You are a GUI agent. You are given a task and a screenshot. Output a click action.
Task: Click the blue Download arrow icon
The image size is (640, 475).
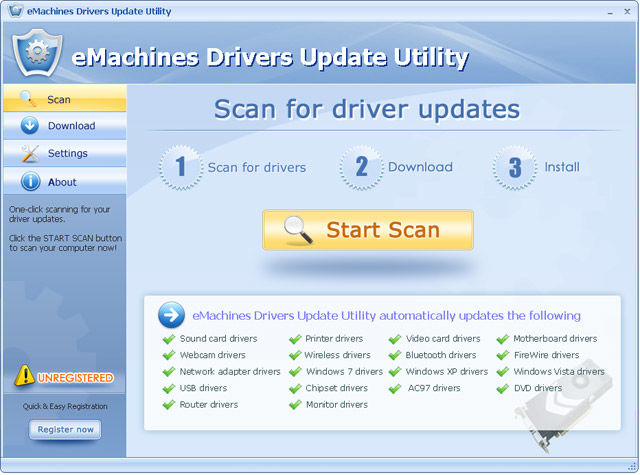[29, 126]
